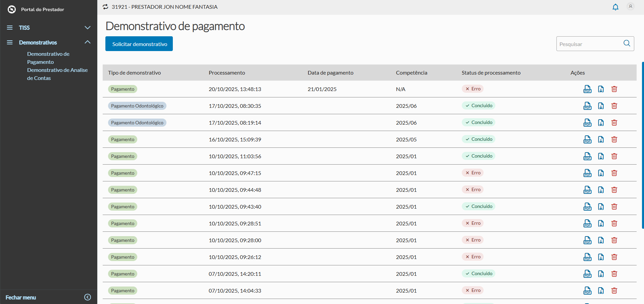Delete the 10/10/2025, 09:43:40 entry

(614, 207)
